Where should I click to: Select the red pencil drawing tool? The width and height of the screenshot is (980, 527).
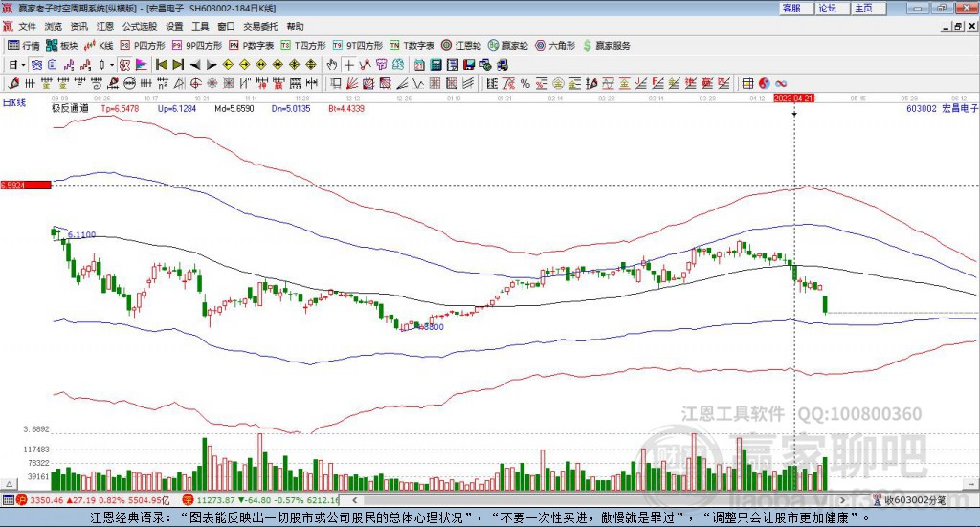click(x=13, y=83)
